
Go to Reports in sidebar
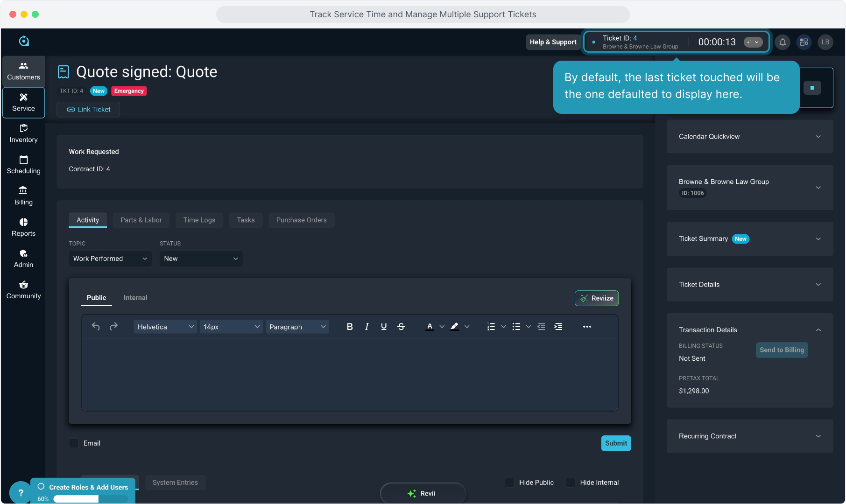[23, 227]
